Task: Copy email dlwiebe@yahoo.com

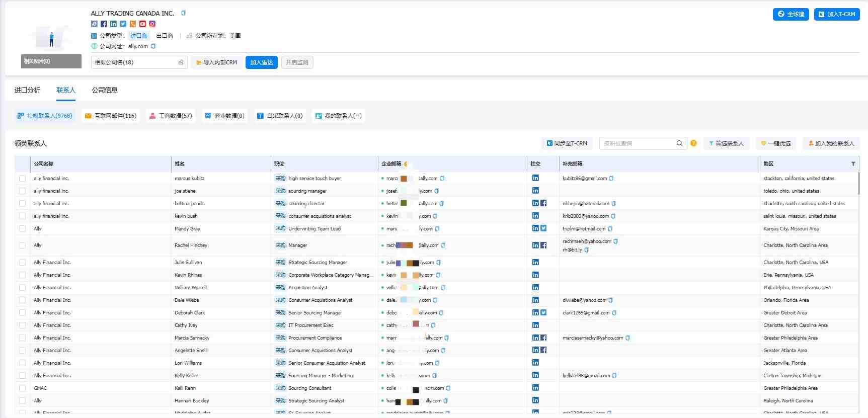Action: pos(611,300)
